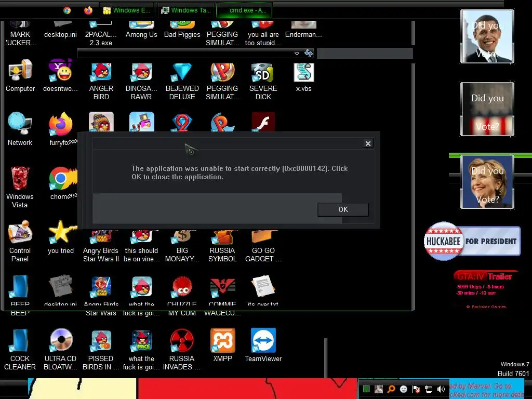Click the Huckabee For President banner
The image size is (532, 399).
click(x=472, y=241)
